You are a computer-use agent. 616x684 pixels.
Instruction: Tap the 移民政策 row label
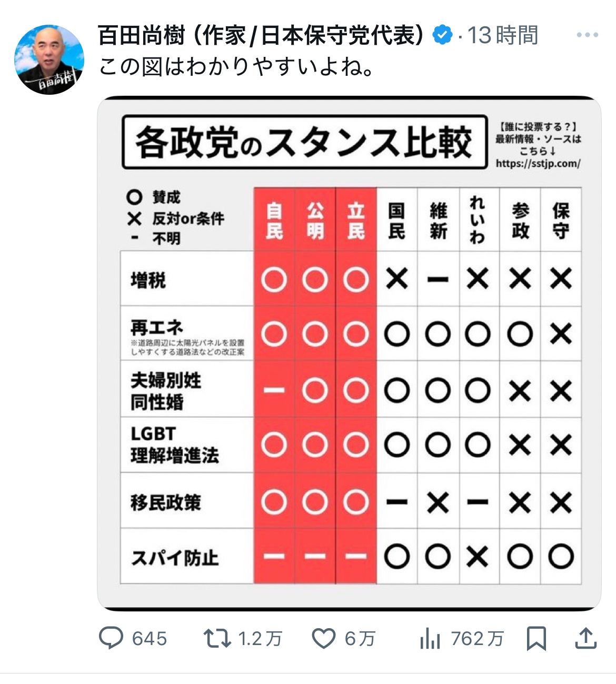coord(166,502)
